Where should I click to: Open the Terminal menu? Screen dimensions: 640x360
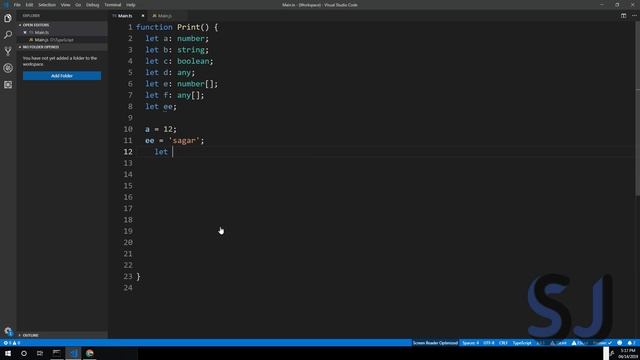[x=113, y=5]
